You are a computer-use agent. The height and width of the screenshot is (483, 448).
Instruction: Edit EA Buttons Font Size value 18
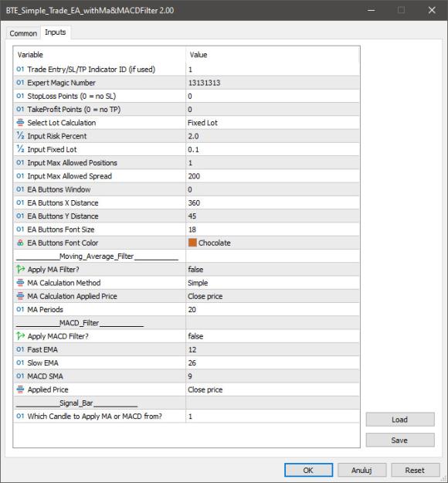[x=273, y=230]
